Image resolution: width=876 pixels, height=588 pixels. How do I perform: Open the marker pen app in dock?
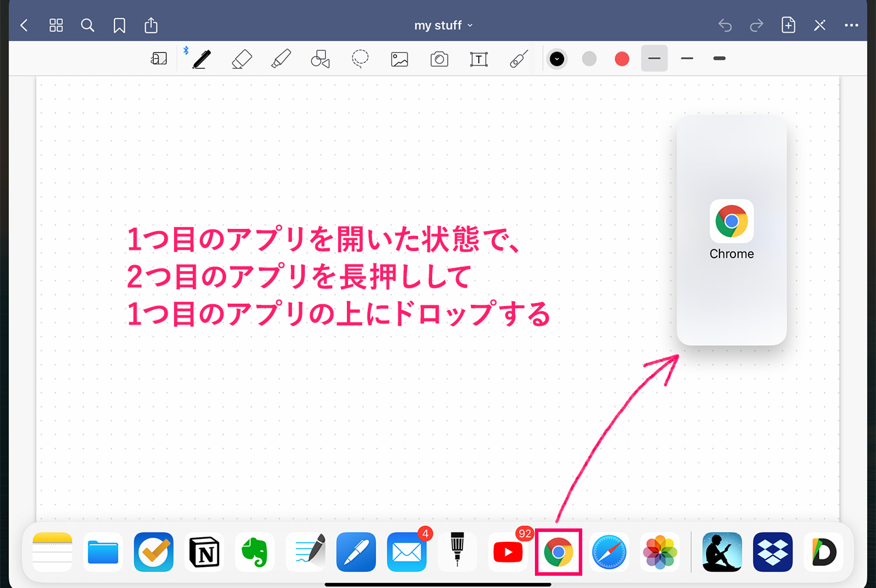[457, 552]
